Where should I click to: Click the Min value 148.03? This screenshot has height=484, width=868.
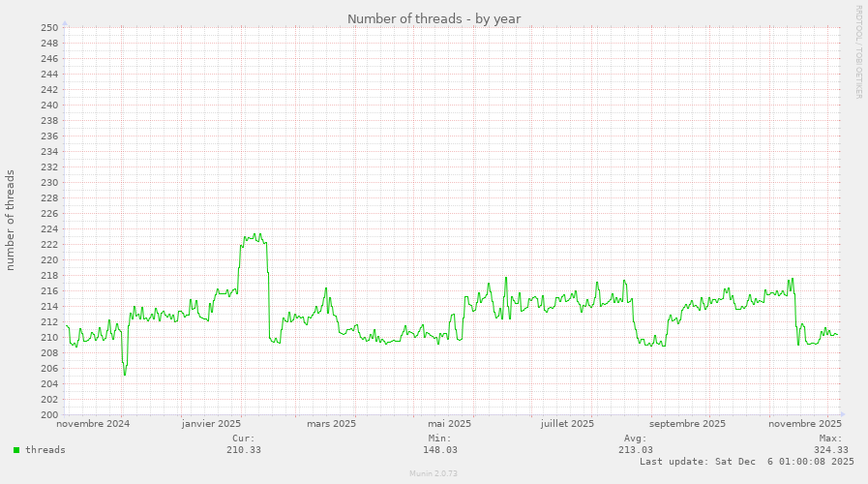tap(440, 450)
